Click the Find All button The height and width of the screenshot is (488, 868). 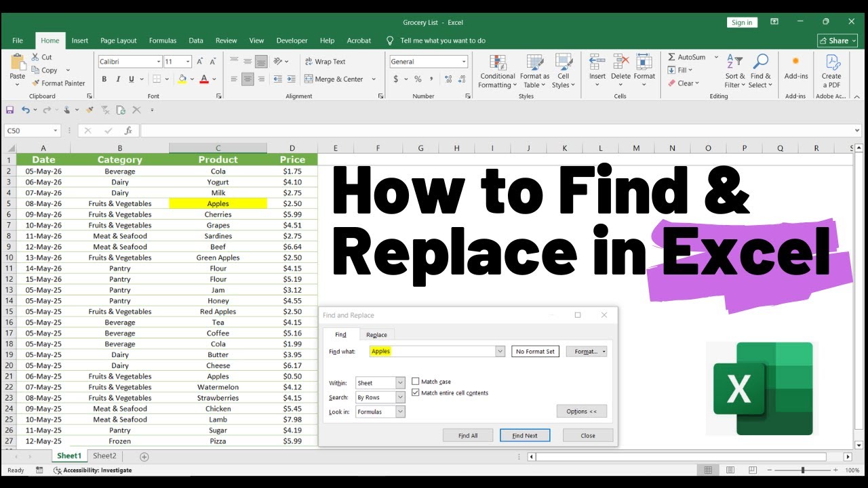click(x=468, y=436)
